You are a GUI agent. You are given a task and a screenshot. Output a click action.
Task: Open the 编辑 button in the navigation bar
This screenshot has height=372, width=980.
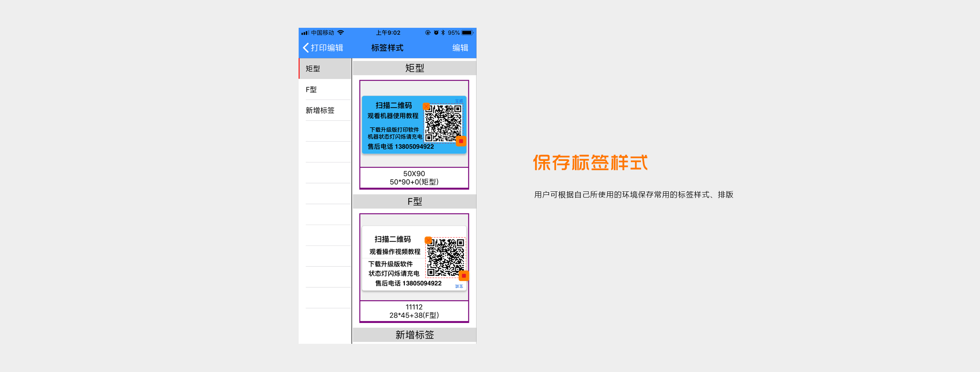pos(460,48)
